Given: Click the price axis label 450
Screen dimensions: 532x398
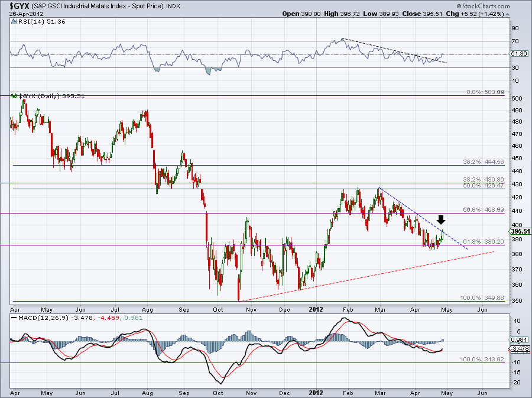Looking at the screenshot, I should pos(517,158).
